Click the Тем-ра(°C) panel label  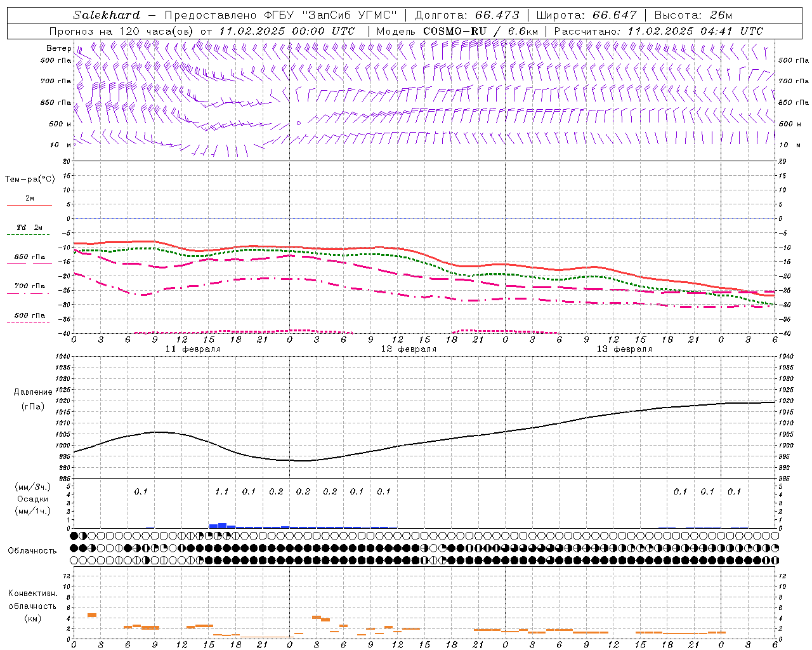click(x=30, y=180)
